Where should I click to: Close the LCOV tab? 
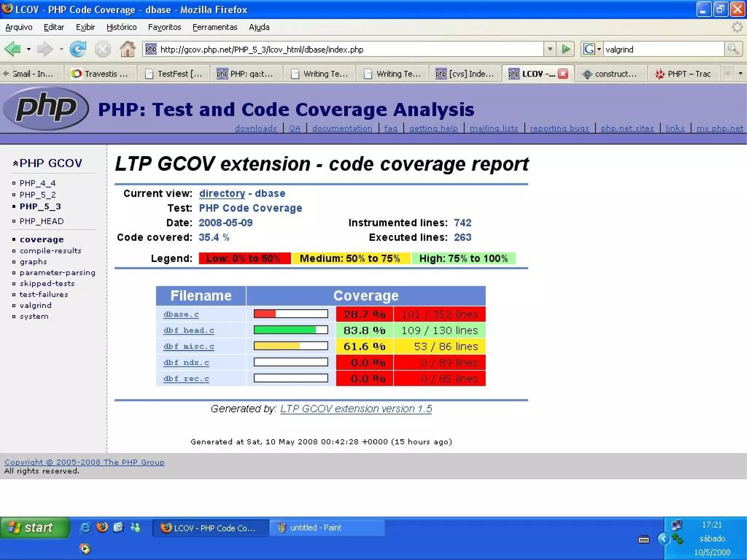[563, 74]
